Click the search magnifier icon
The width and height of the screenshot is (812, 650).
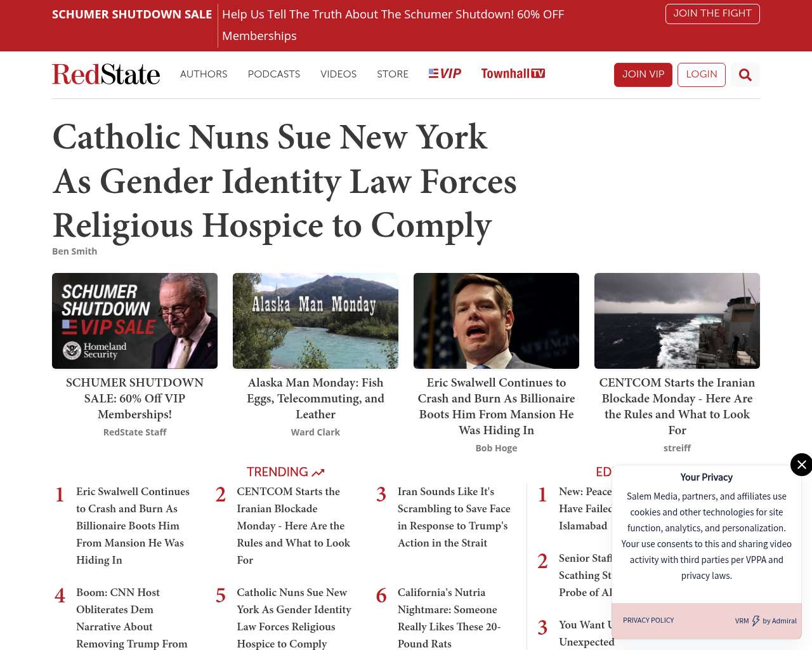pyautogui.click(x=745, y=75)
